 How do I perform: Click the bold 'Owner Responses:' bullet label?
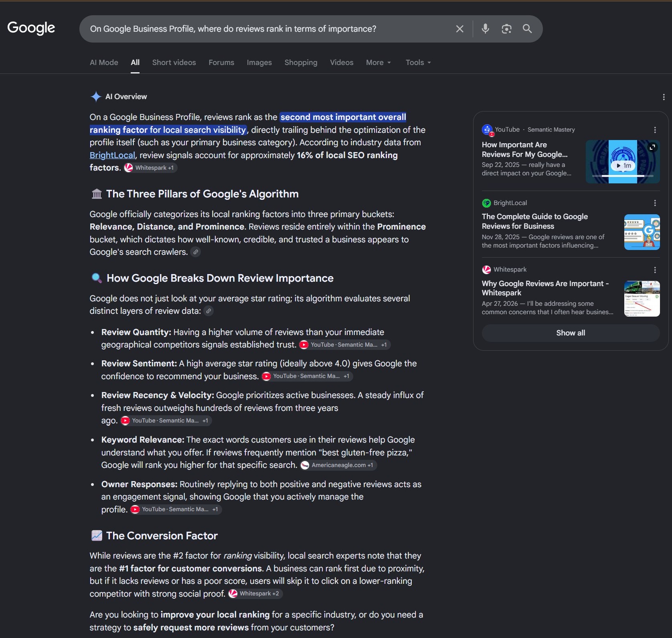(139, 485)
